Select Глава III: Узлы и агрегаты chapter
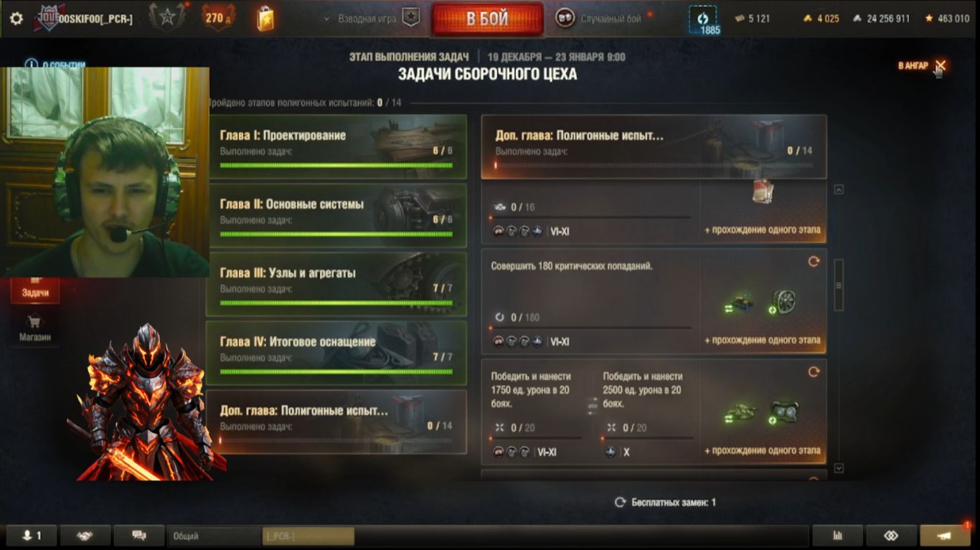 pyautogui.click(x=336, y=284)
